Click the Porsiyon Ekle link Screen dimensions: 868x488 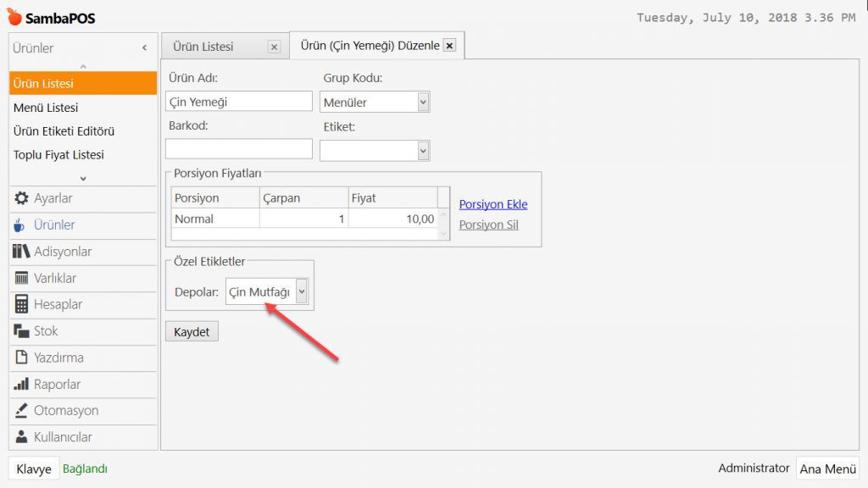(x=492, y=204)
